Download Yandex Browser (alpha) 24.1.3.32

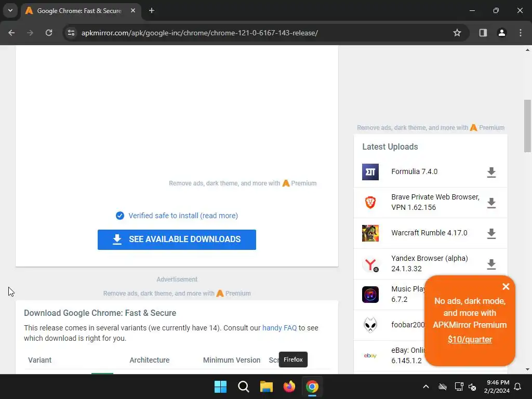(491, 264)
